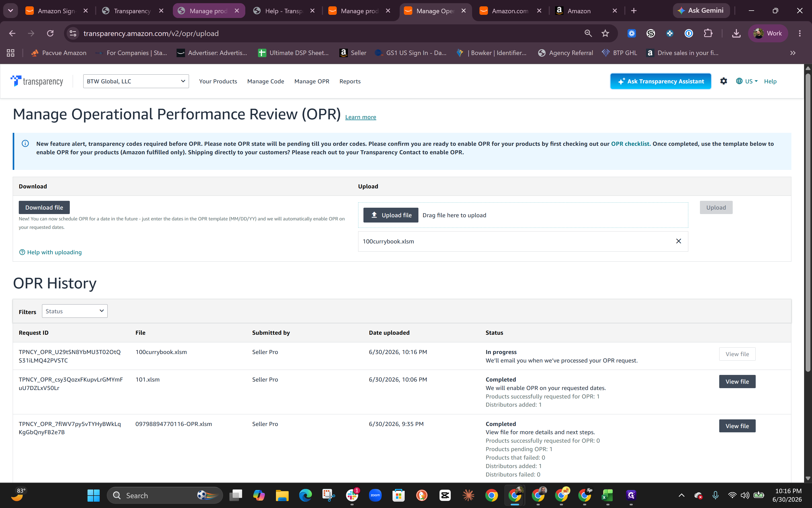
Task: Open Manage OPR menu
Action: (312, 81)
